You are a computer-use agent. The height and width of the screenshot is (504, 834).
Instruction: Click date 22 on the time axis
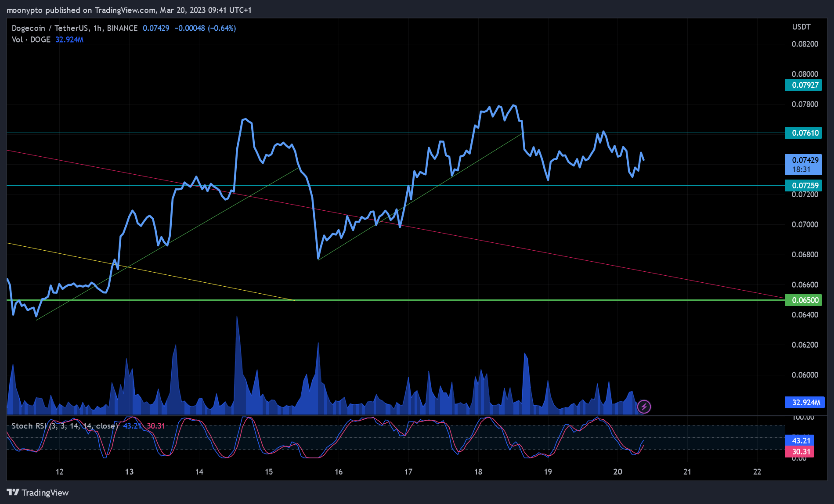coord(757,472)
